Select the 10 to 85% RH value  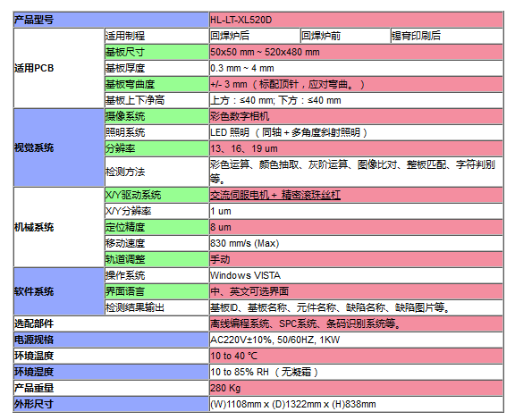click(356, 372)
